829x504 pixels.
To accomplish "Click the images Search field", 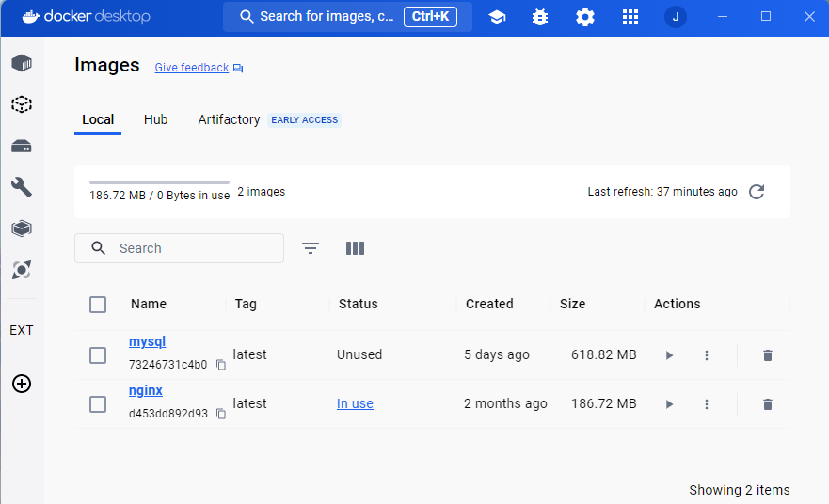I will click(x=179, y=248).
